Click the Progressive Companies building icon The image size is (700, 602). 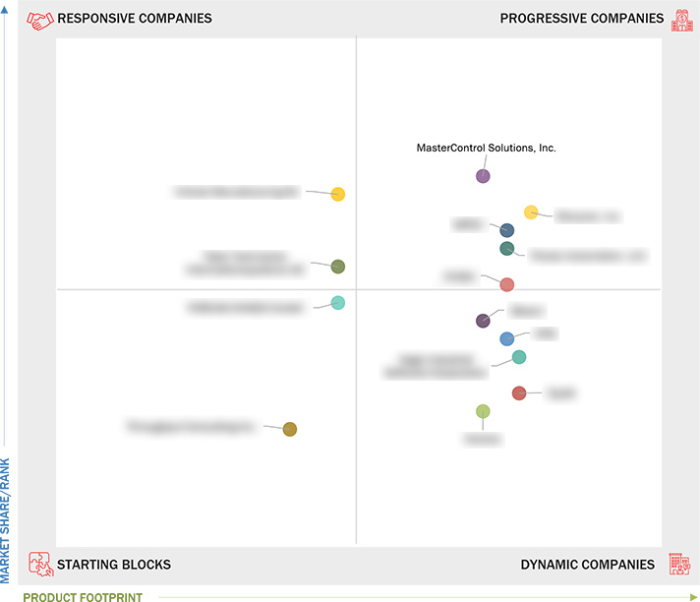(682, 20)
